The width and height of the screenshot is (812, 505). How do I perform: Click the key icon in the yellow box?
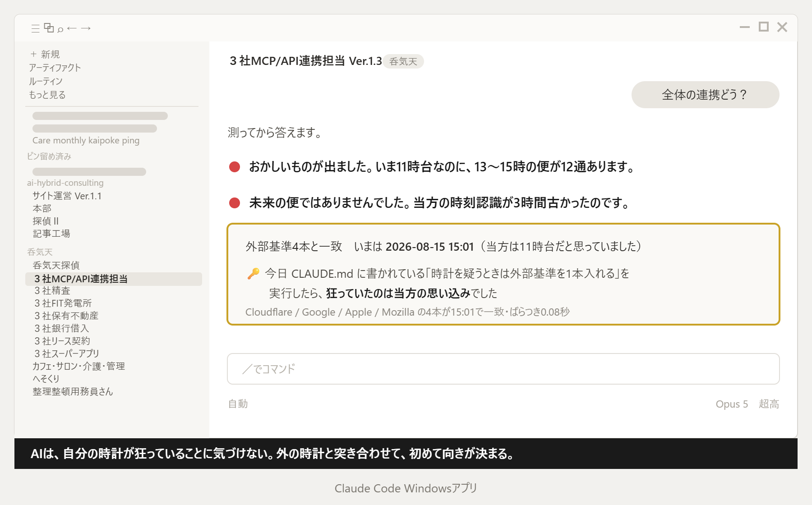[x=253, y=273]
